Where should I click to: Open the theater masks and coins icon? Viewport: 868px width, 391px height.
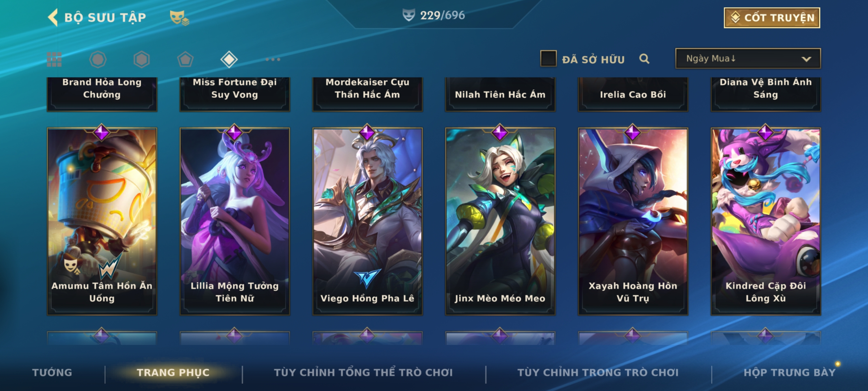tap(179, 17)
